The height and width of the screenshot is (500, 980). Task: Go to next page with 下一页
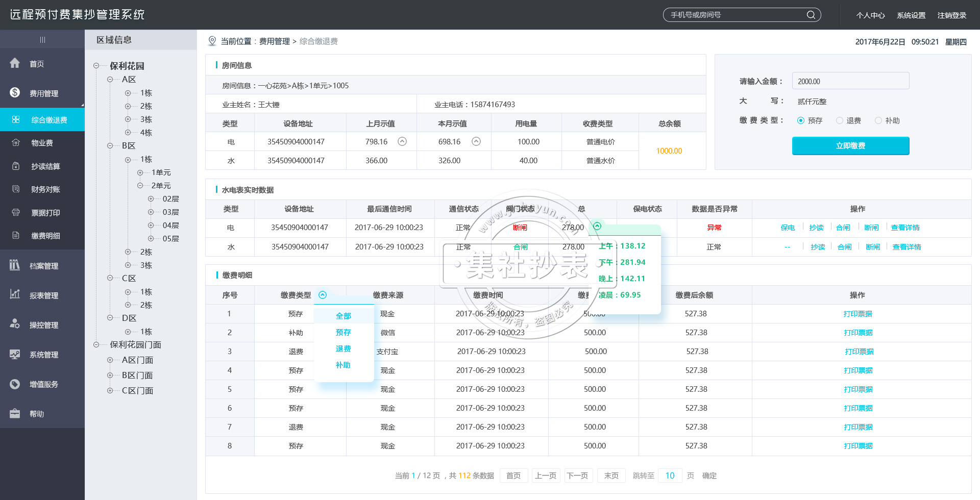pos(577,476)
